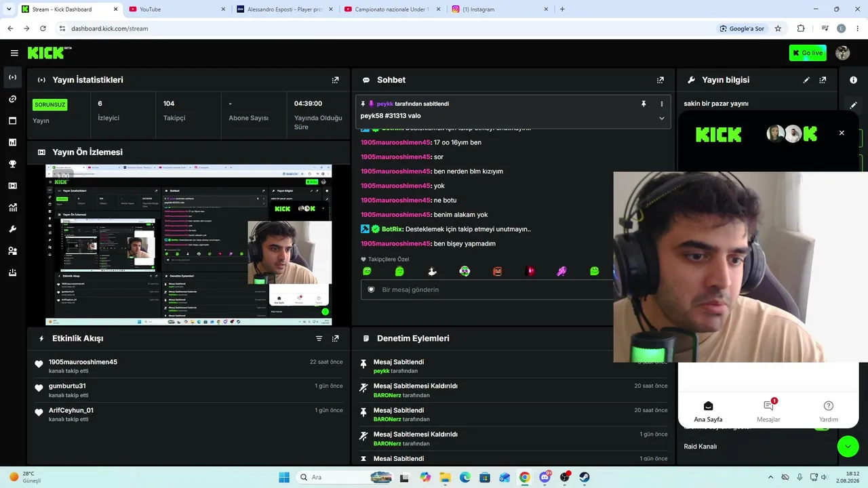The height and width of the screenshot is (488, 868).
Task: Switch to the Instagram browser tab
Action: tap(500, 9)
